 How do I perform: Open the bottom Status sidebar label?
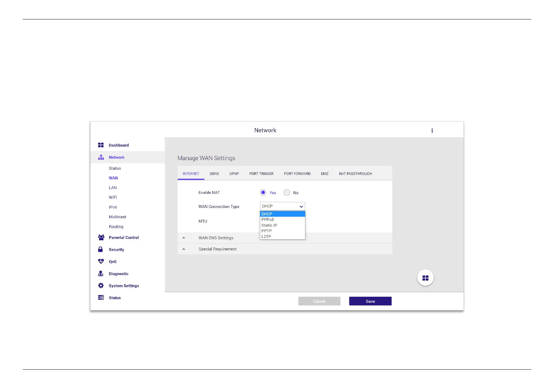click(x=115, y=298)
